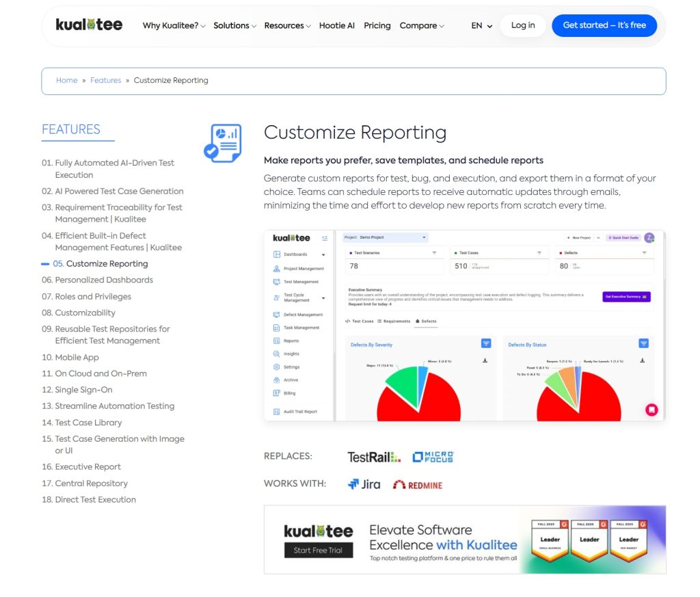The height and width of the screenshot is (597, 700).
Task: Click the dashboard screenshot preview image
Action: coord(464,325)
